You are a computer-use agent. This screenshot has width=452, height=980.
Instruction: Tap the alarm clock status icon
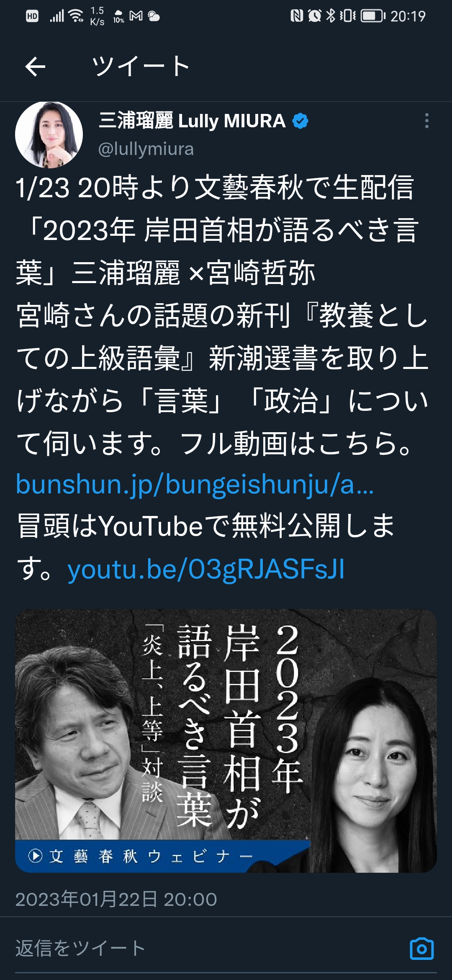(x=314, y=16)
